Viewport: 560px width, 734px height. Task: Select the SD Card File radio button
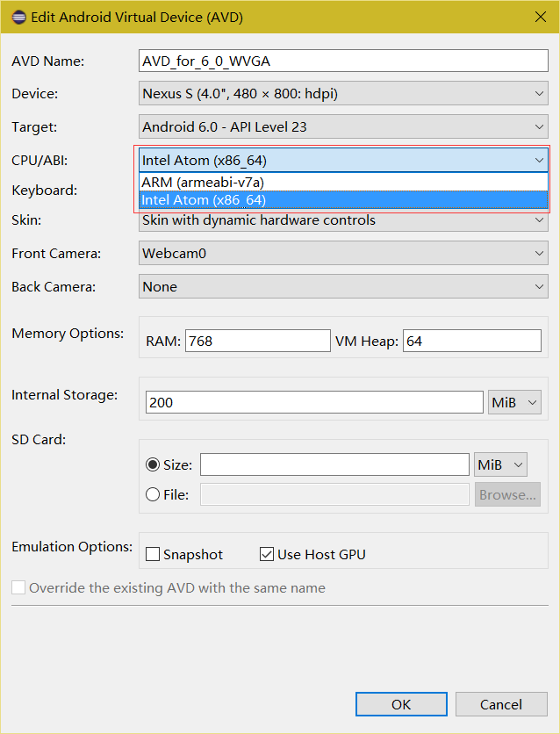[x=153, y=495]
